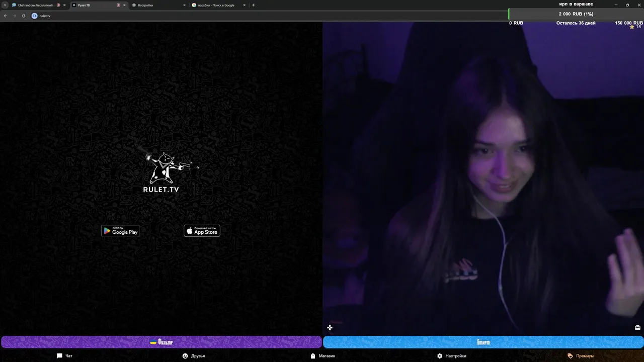Close the Настройки browser tab
Viewport: 644px width, 362px height.
pyautogui.click(x=184, y=5)
